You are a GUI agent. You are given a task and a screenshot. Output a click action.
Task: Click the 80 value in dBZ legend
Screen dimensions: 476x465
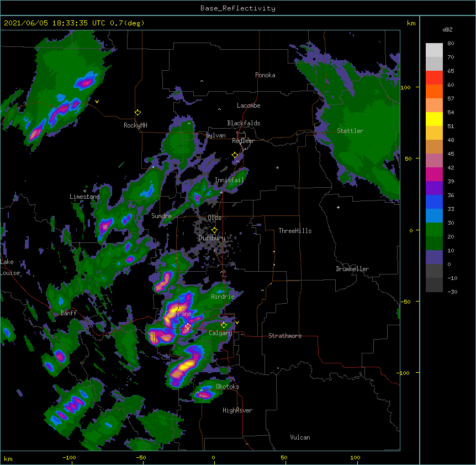tap(451, 44)
